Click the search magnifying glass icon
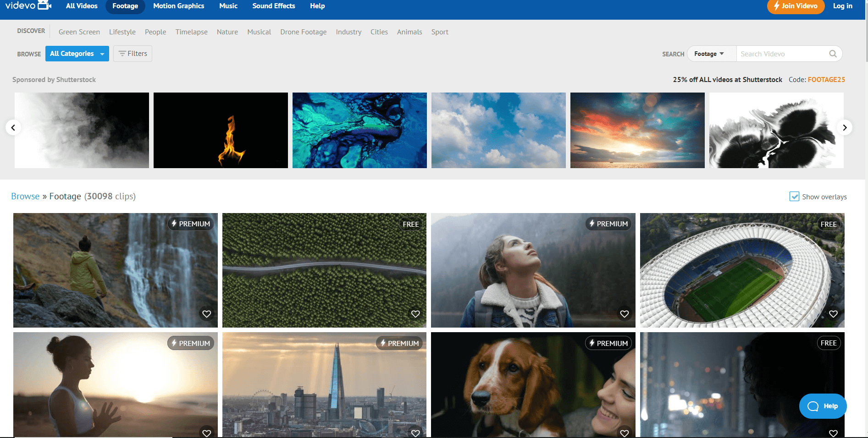 [833, 54]
